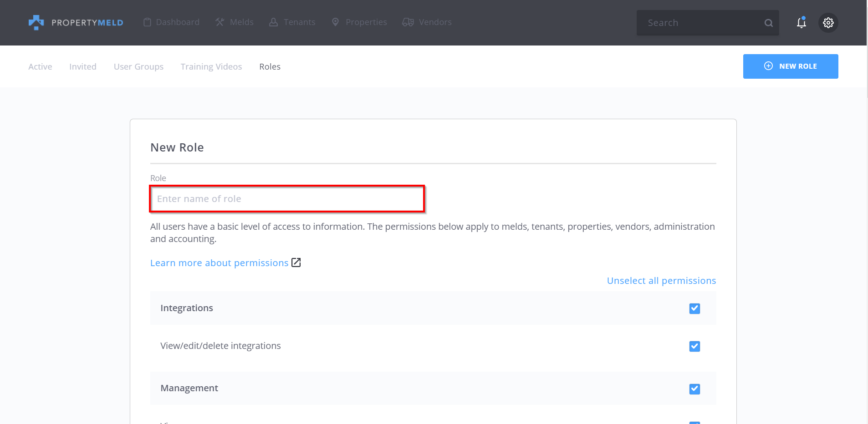Click the Vendors truck icon
The width and height of the screenshot is (868, 424).
click(x=408, y=22)
